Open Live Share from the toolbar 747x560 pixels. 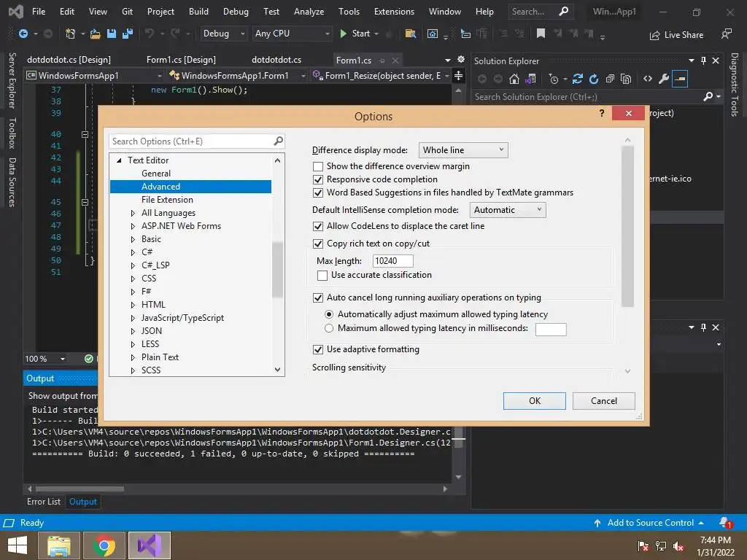pos(676,35)
